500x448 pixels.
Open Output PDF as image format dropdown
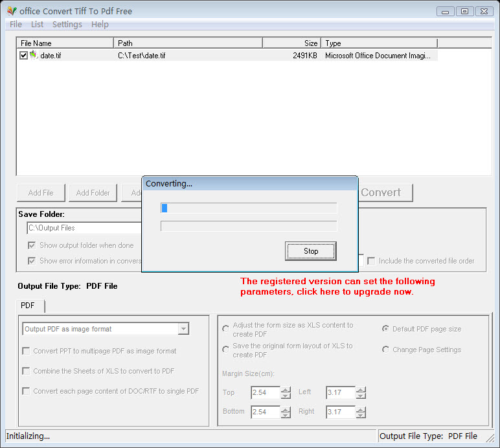(183, 329)
